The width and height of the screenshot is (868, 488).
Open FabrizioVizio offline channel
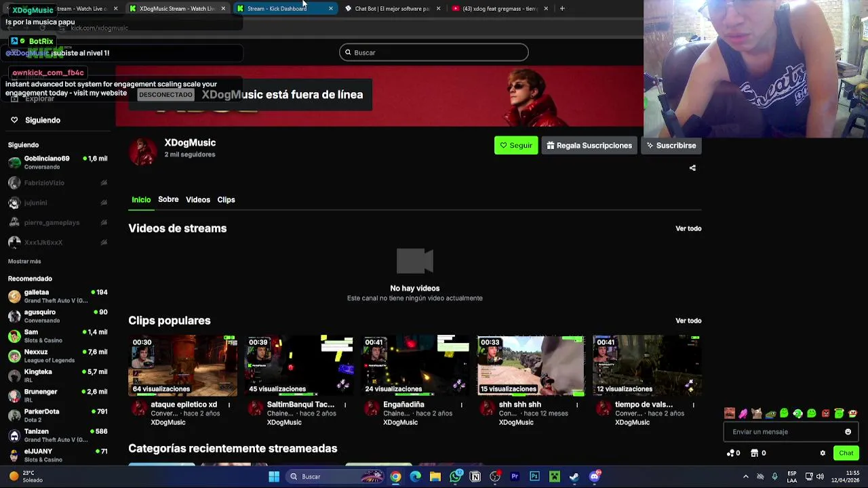point(58,183)
